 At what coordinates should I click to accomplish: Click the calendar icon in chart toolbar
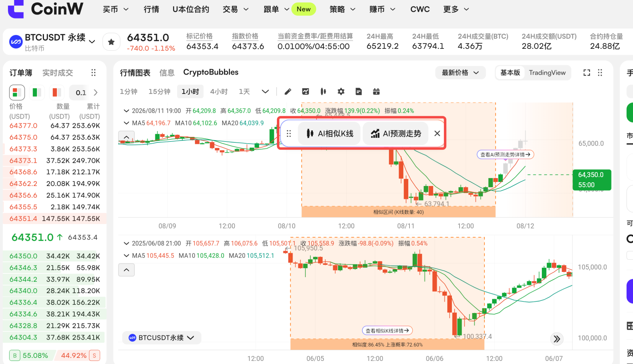tap(376, 91)
